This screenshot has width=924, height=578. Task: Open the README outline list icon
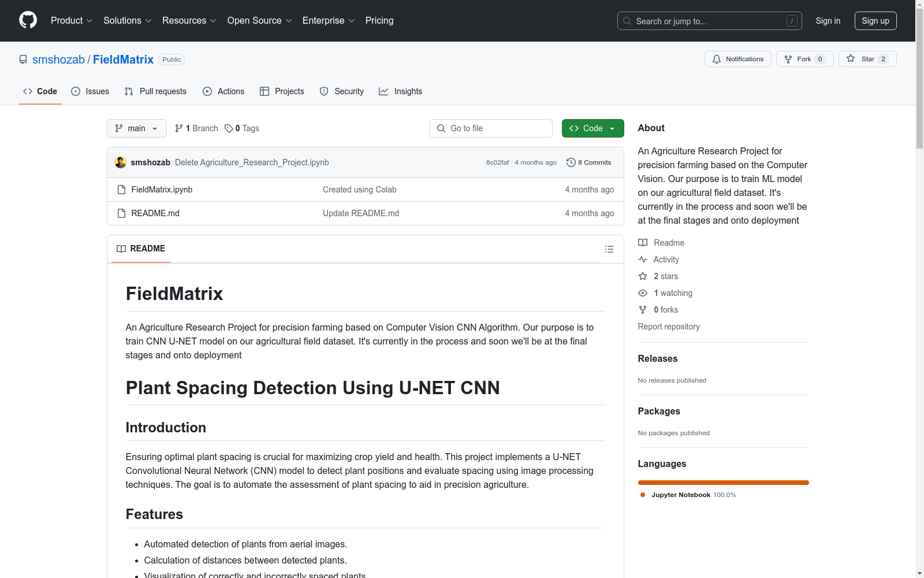(x=609, y=249)
